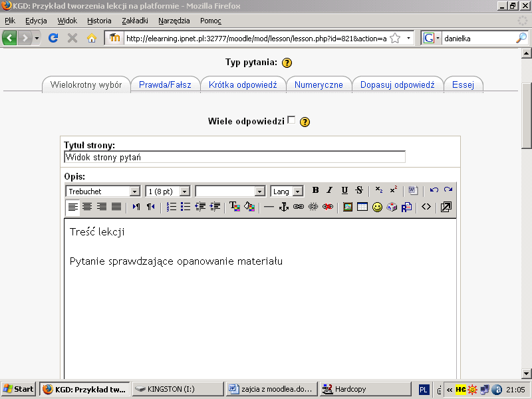Open the Plik menu
Screen dimensions: 532x399
click(x=10, y=21)
